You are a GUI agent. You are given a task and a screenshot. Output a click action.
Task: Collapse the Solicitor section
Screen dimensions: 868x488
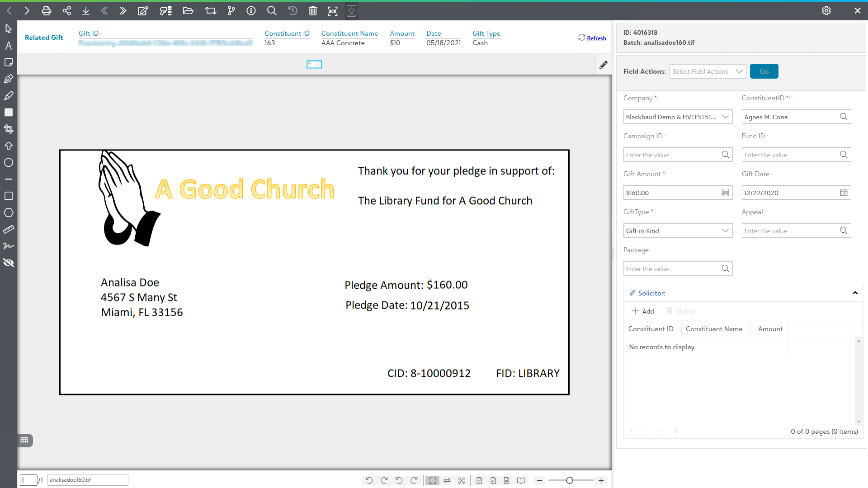tap(855, 293)
